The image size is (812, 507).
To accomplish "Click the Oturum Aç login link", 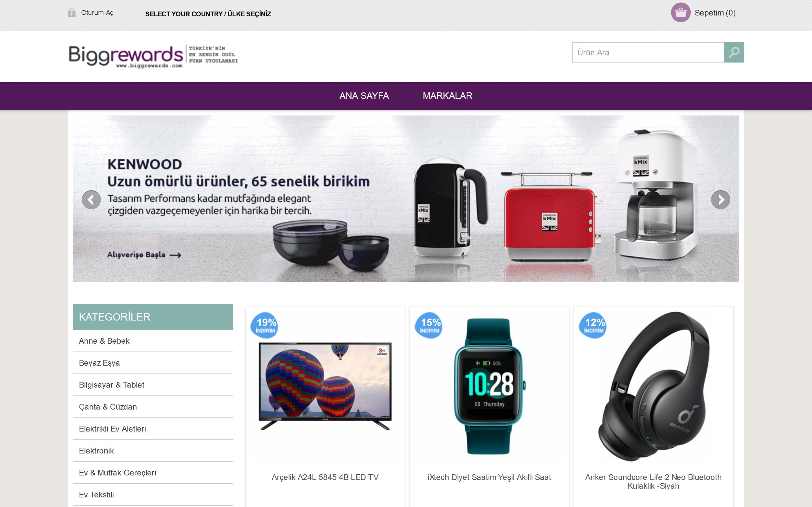I will 97,13.
